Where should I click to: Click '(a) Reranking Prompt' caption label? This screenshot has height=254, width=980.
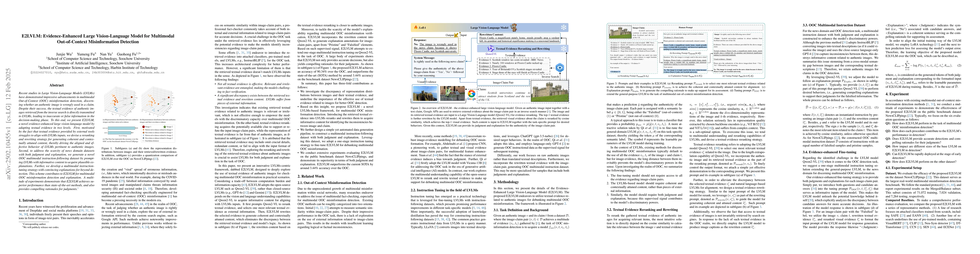[x=633, y=76]
